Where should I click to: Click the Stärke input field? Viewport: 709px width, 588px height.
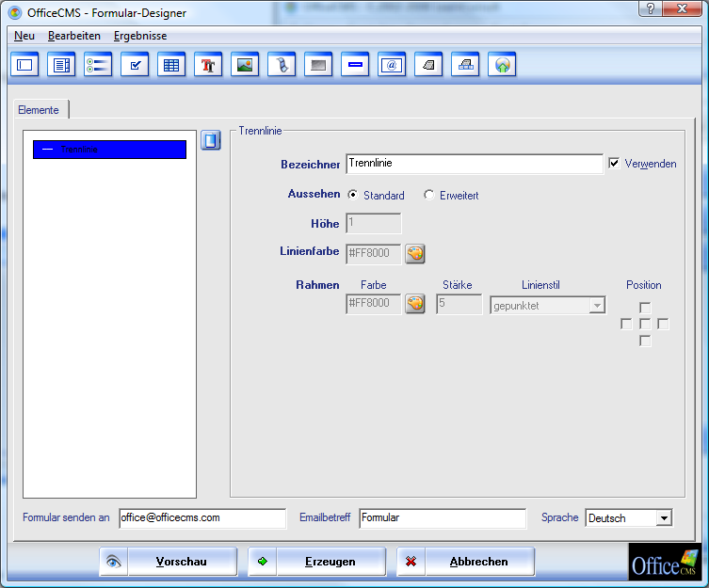click(x=459, y=304)
